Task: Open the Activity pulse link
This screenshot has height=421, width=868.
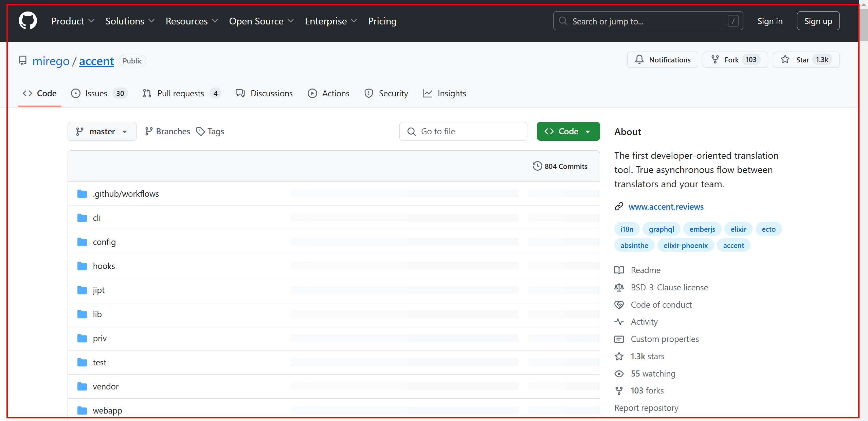Action: click(x=644, y=322)
